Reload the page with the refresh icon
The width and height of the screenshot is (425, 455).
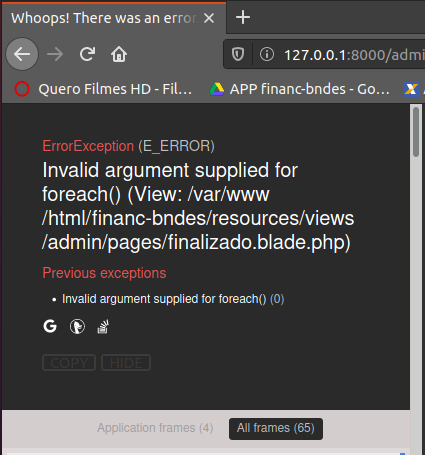click(87, 54)
